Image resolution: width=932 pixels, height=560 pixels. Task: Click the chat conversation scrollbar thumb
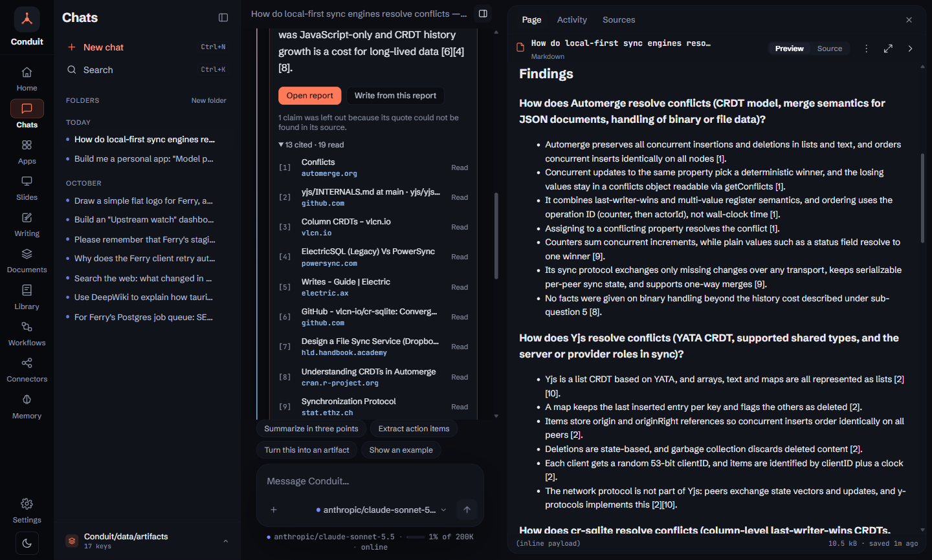point(496,235)
